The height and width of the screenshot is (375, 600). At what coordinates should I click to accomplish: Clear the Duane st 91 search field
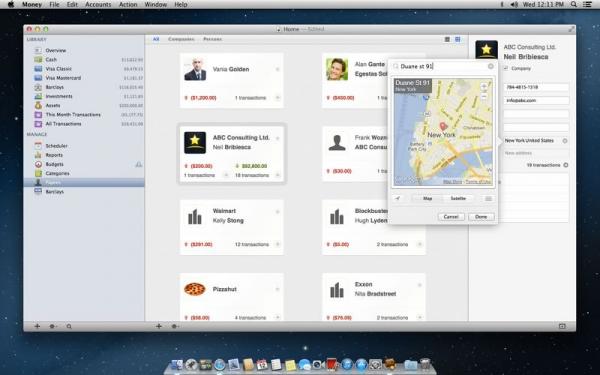491,66
